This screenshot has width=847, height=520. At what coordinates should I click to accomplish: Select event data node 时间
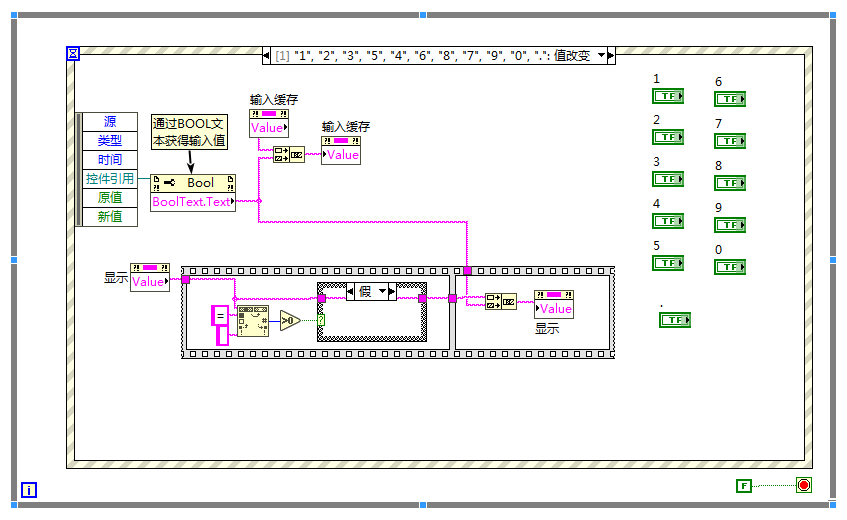[110, 160]
